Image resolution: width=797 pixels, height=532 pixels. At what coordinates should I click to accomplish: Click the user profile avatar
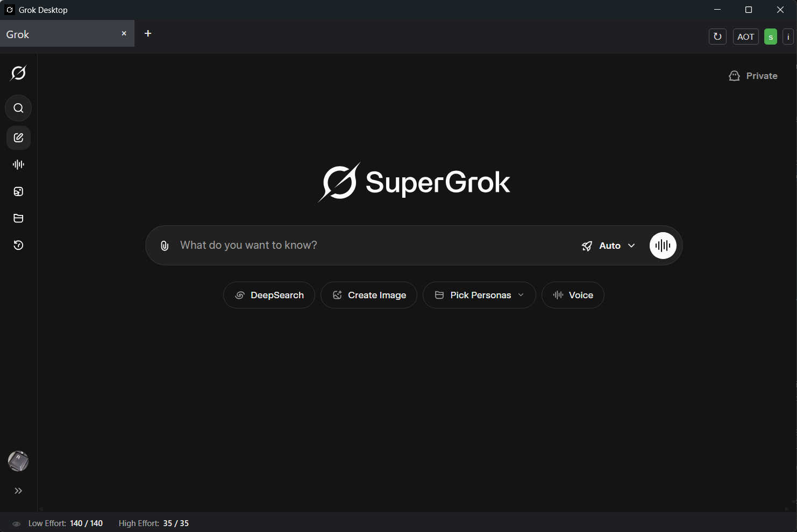pos(18,461)
